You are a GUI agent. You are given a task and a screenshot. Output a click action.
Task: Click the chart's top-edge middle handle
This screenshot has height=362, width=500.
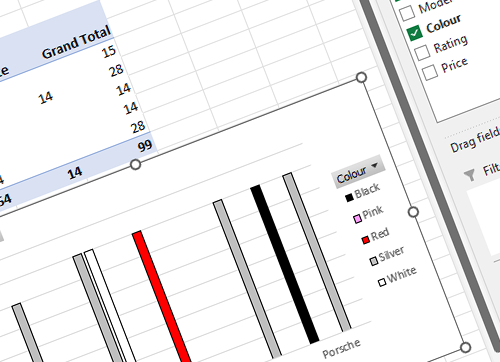(135, 164)
